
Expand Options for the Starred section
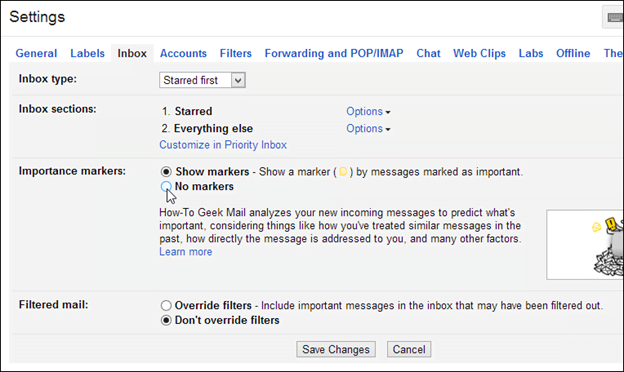point(368,111)
